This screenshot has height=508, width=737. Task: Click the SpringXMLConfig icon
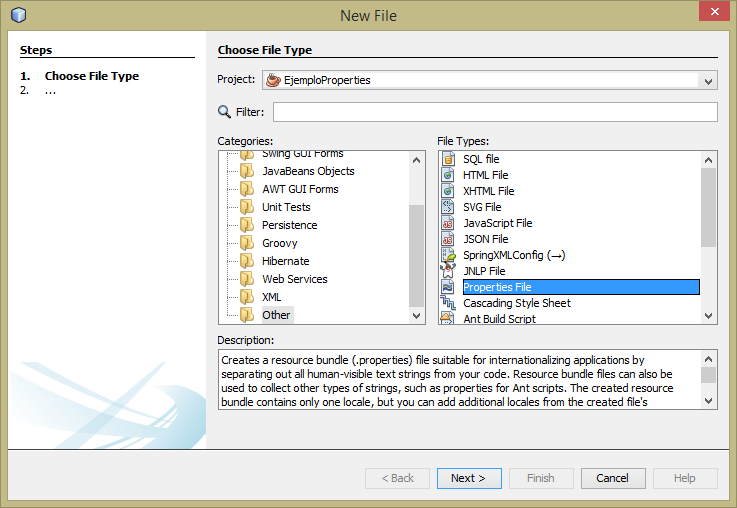(x=448, y=255)
